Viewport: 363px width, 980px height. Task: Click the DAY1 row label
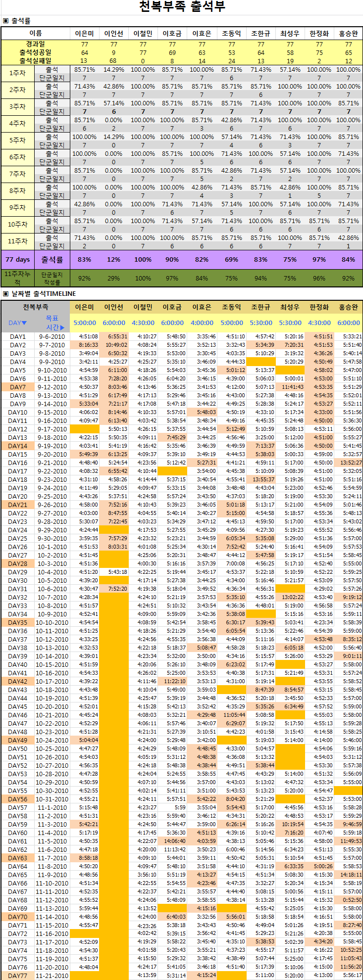click(18, 337)
